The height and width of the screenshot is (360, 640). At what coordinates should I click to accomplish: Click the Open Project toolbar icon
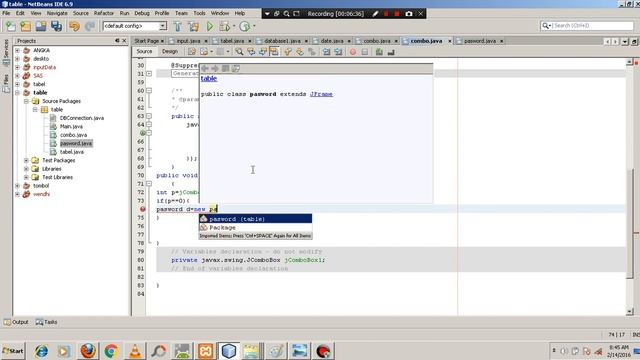(41, 26)
